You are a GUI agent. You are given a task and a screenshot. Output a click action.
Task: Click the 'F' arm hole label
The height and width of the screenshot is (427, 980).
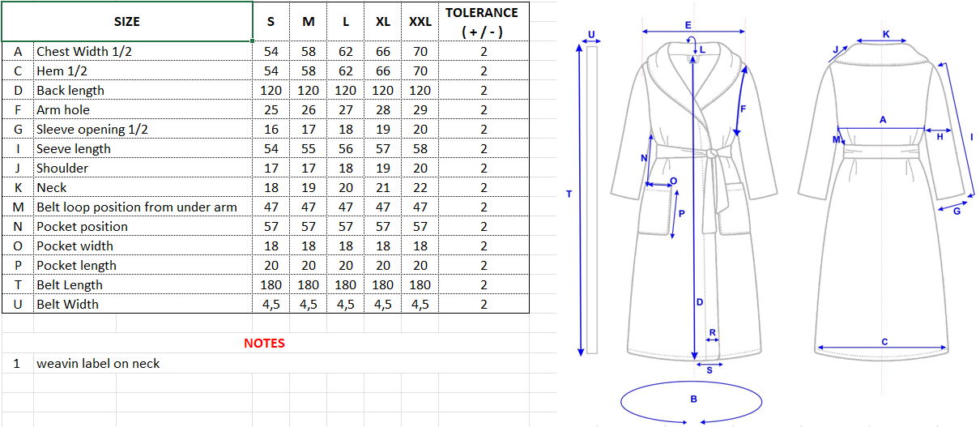pos(743,109)
